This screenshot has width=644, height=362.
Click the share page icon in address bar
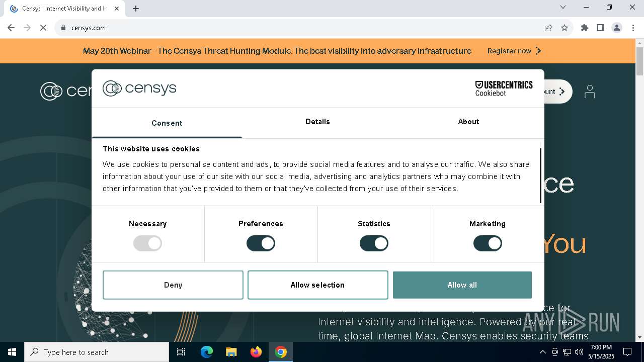548,28
